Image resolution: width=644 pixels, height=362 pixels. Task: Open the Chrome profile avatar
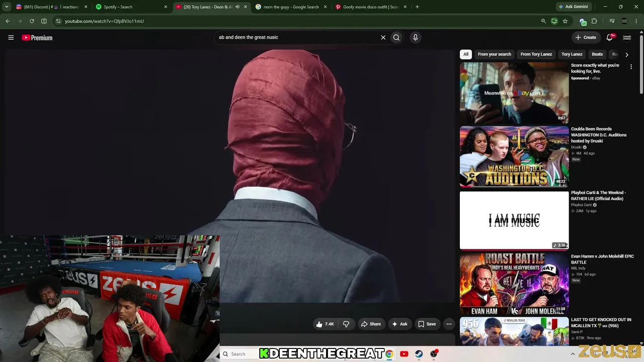(x=624, y=21)
